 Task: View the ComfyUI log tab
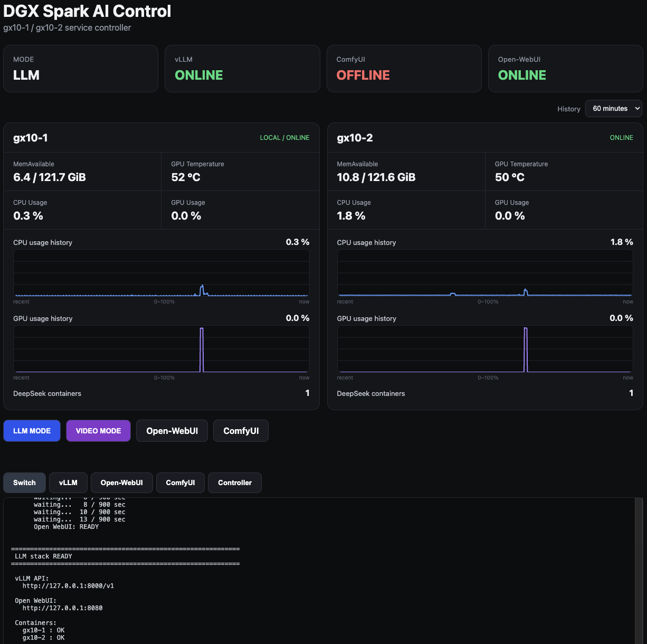[180, 482]
